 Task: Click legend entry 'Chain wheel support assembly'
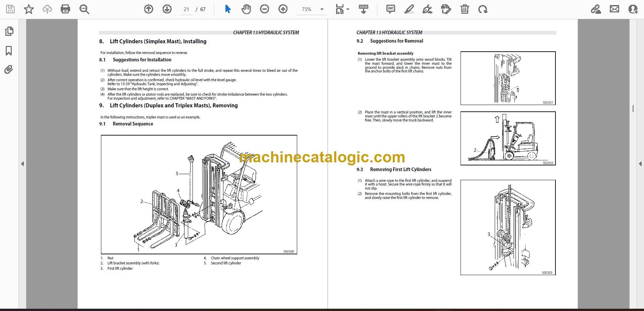[235, 258]
